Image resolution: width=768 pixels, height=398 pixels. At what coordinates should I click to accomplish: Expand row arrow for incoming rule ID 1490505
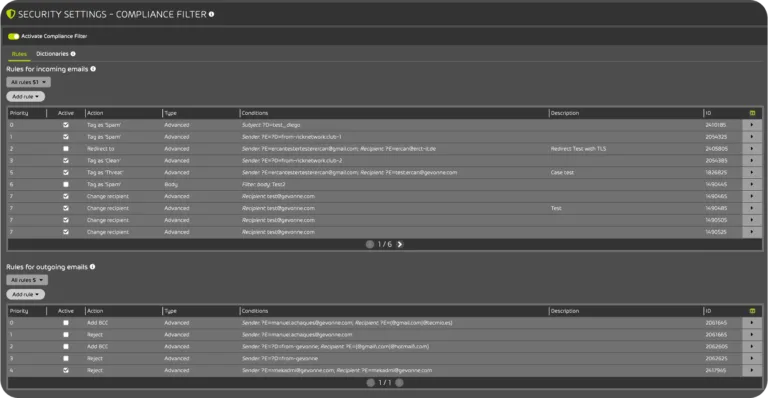(x=752, y=220)
